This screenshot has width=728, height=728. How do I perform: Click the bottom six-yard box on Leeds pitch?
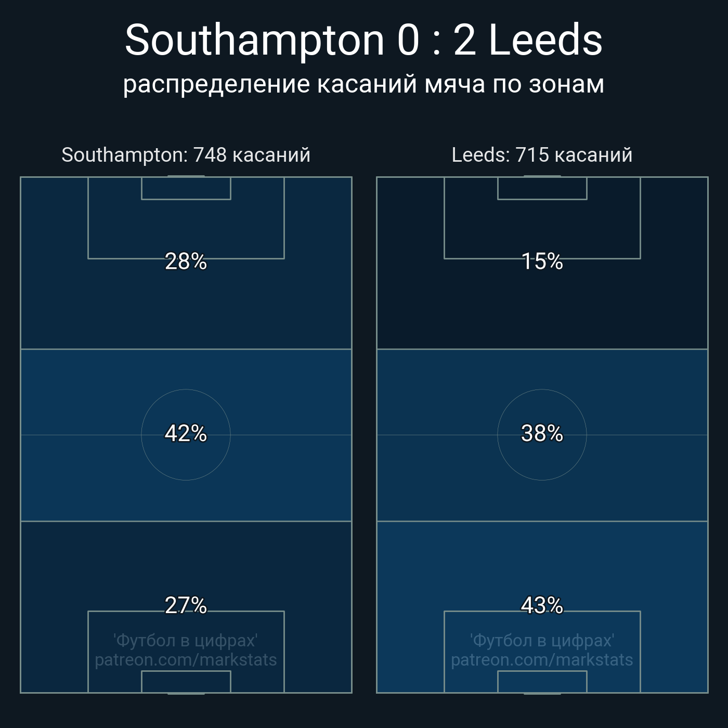542,682
